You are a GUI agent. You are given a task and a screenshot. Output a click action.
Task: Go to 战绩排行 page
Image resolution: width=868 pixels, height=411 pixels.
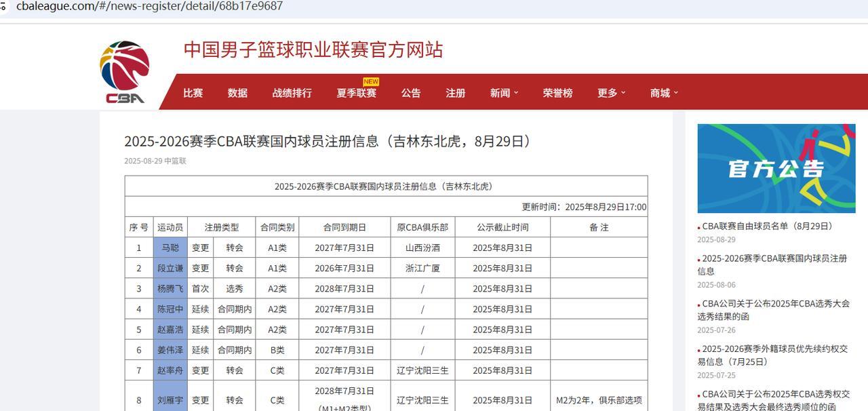pos(292,93)
